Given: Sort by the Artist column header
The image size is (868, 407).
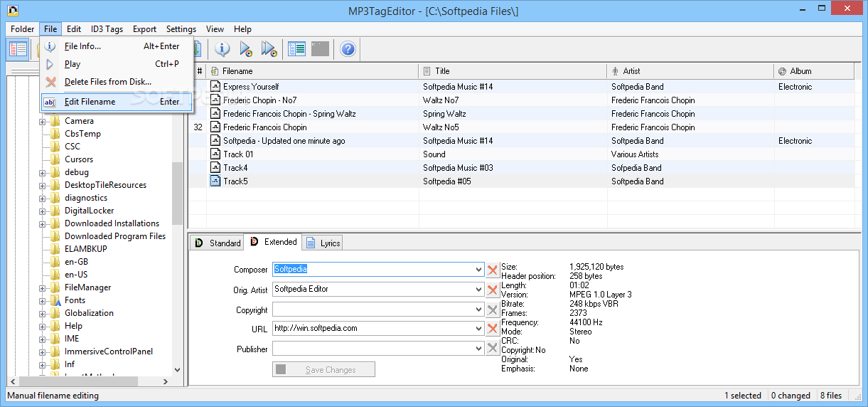Looking at the screenshot, I should tap(690, 71).
